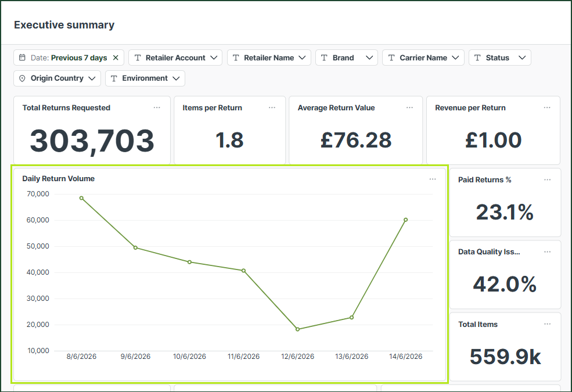Image resolution: width=572 pixels, height=392 pixels.
Task: Click the Paid Returns % card title
Action: (484, 180)
